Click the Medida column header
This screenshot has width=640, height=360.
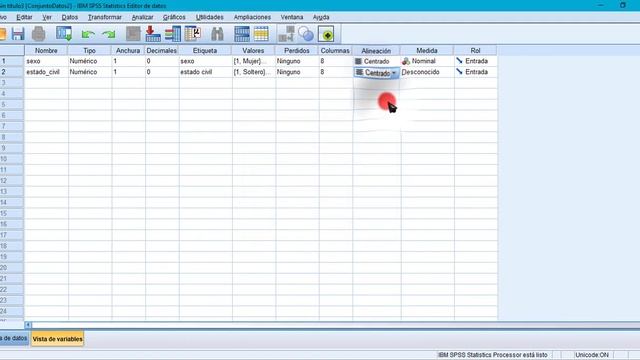tap(427, 51)
